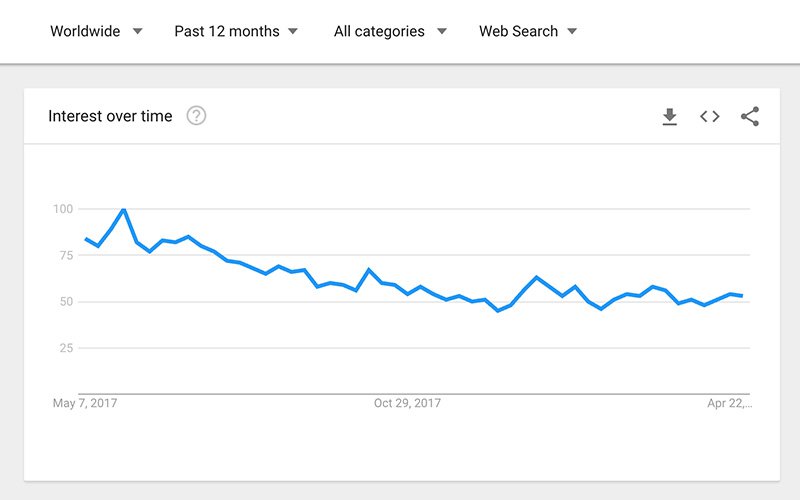Click the rightmost end of the trend line

click(741, 296)
